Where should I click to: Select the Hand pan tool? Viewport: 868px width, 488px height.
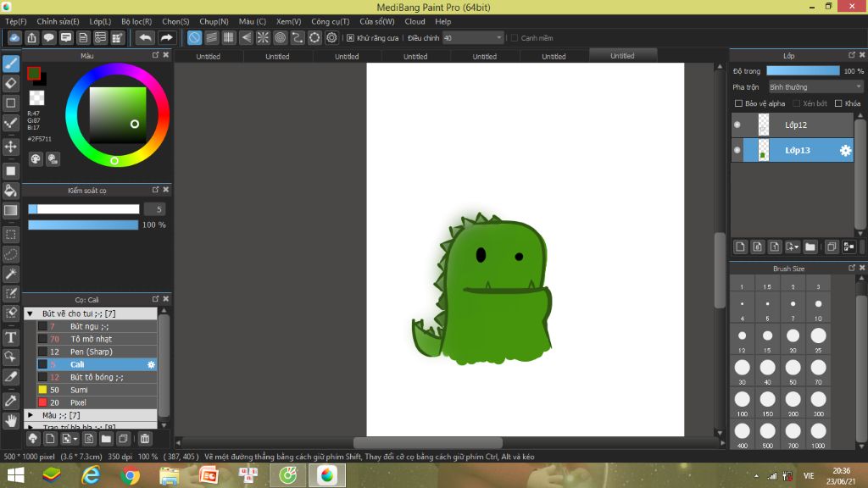(x=10, y=421)
